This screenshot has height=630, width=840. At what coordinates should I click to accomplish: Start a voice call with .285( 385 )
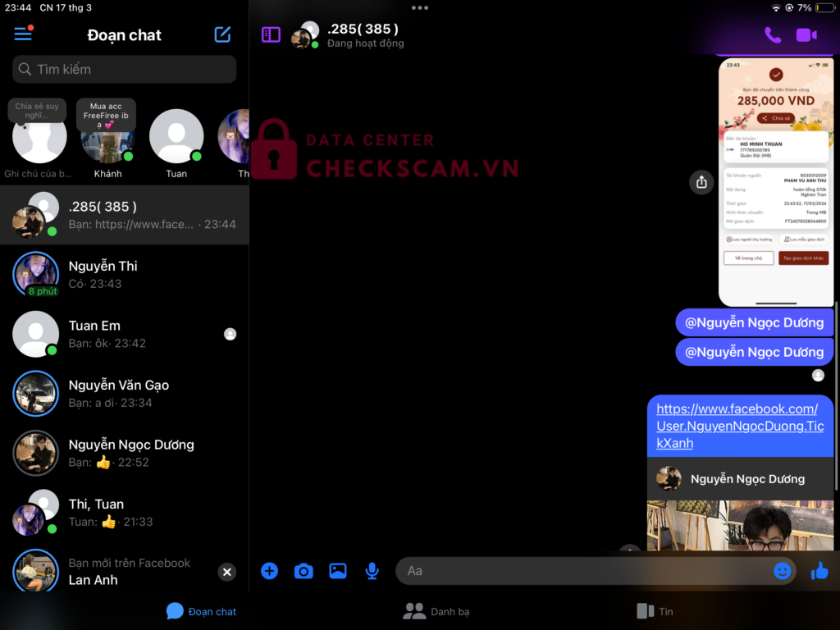773,34
